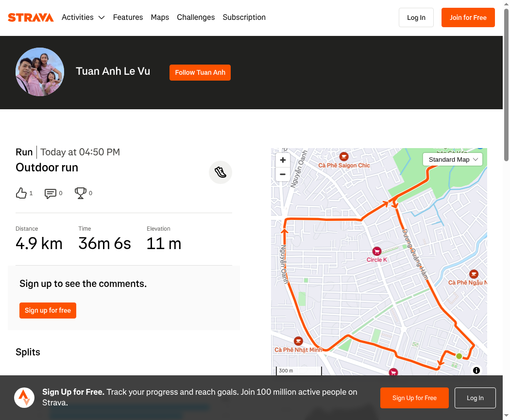The height and width of the screenshot is (420, 510).
Task: Click Tuan Anh's profile avatar photo
Action: pyautogui.click(x=40, y=72)
